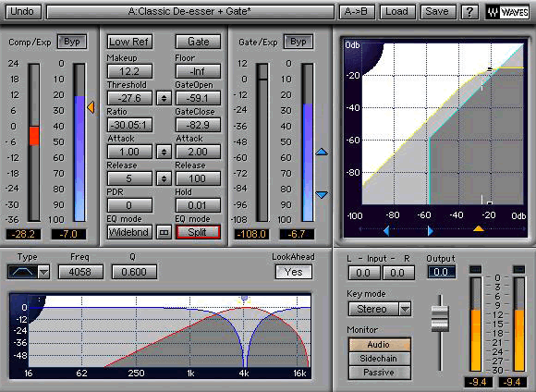Click the Undo button

[22, 12]
